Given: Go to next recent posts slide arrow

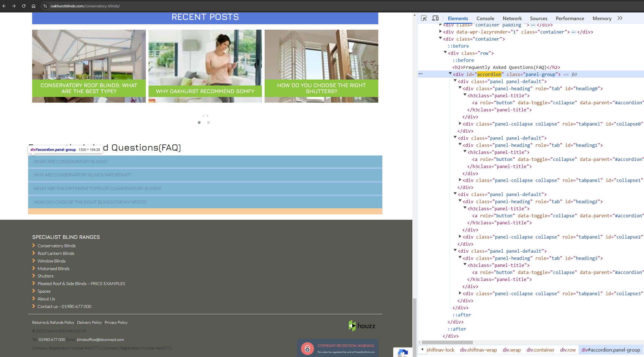Looking at the screenshot, I should coord(207,116).
